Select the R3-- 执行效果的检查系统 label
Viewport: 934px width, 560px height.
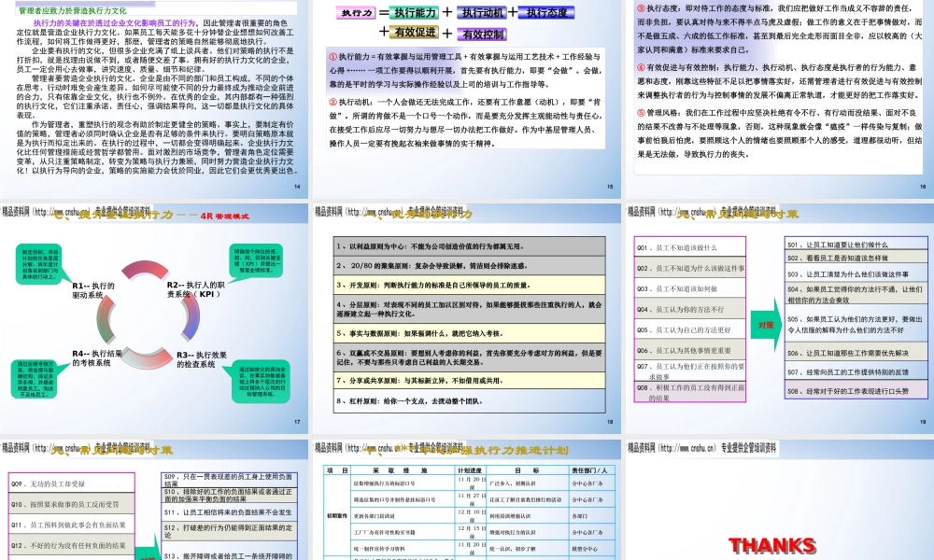pos(202,358)
